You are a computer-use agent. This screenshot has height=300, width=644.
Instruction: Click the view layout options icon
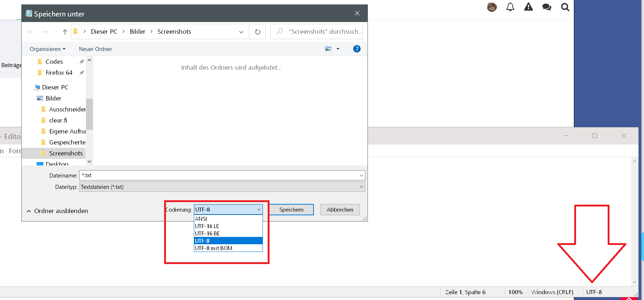pos(329,49)
